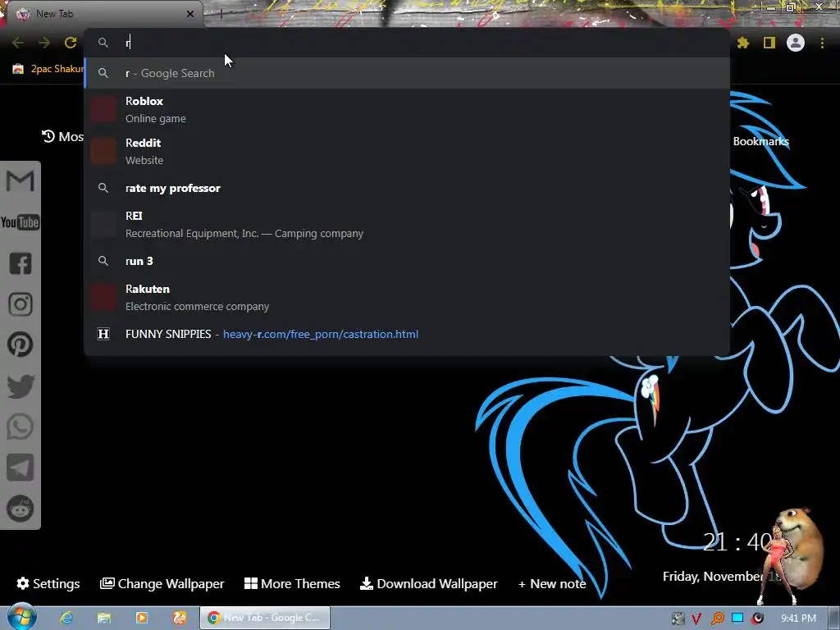Click the red V tray icon
840x630 pixels.
[x=696, y=619]
